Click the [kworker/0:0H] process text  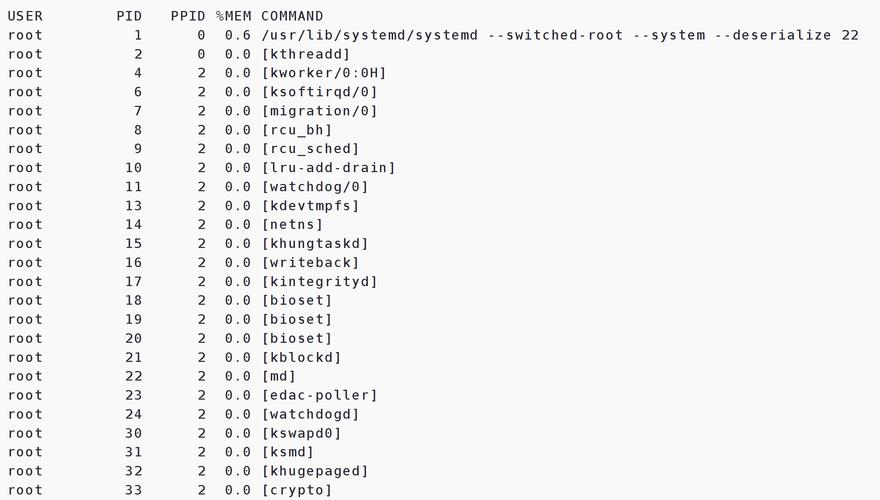pos(324,73)
